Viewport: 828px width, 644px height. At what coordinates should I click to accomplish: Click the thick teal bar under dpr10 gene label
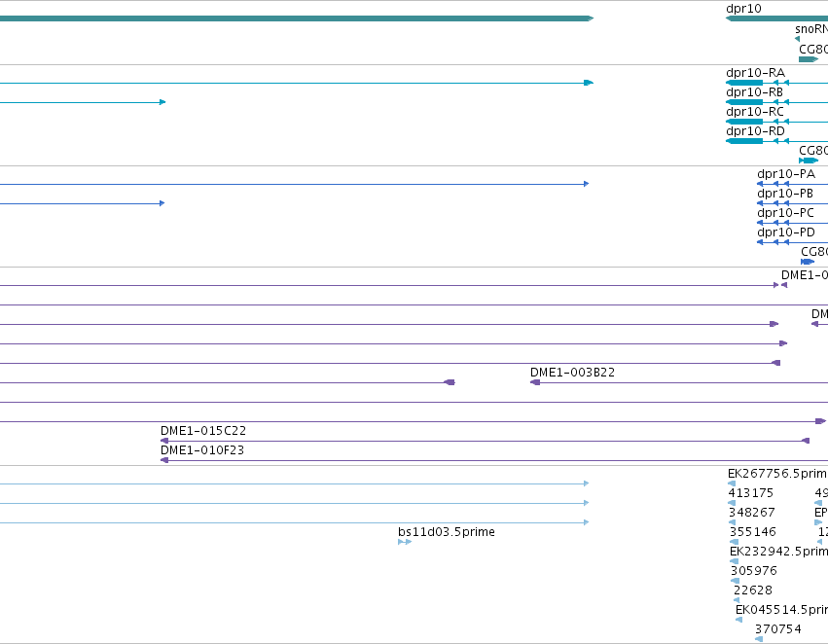click(776, 18)
